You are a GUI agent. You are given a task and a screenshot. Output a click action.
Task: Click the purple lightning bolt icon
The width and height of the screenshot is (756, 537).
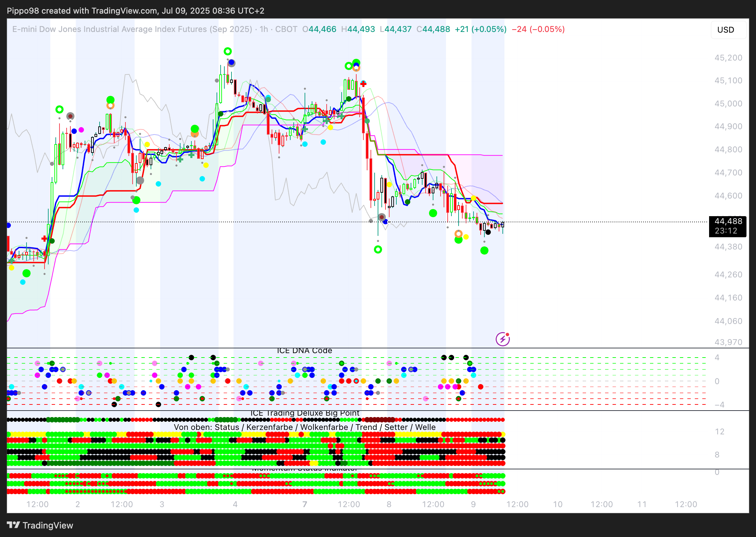pyautogui.click(x=502, y=339)
